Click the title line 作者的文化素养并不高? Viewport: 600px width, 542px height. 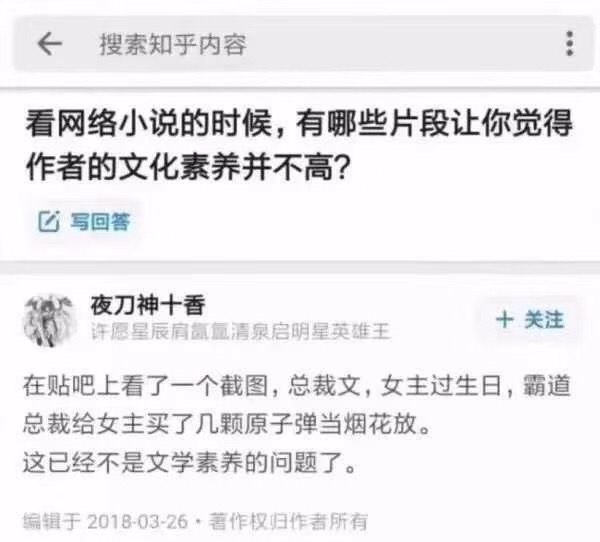pyautogui.click(x=187, y=167)
